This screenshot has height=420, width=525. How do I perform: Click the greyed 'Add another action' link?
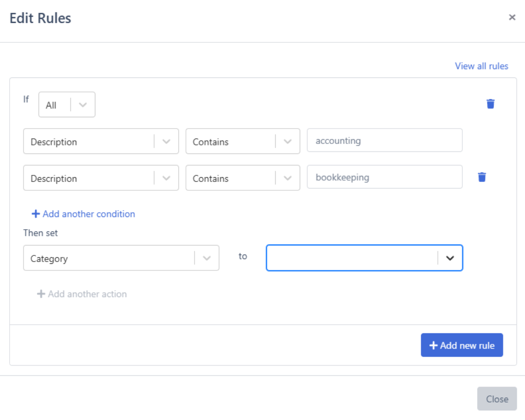(x=82, y=294)
